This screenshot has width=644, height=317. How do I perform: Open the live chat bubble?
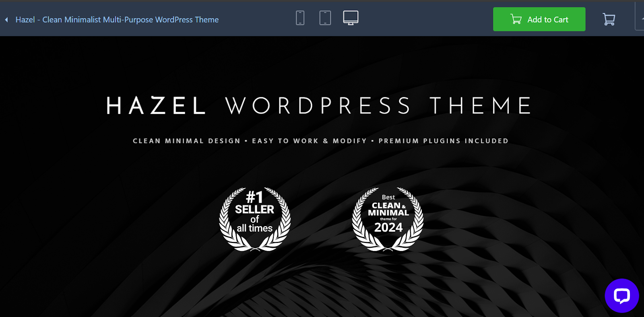pyautogui.click(x=621, y=296)
